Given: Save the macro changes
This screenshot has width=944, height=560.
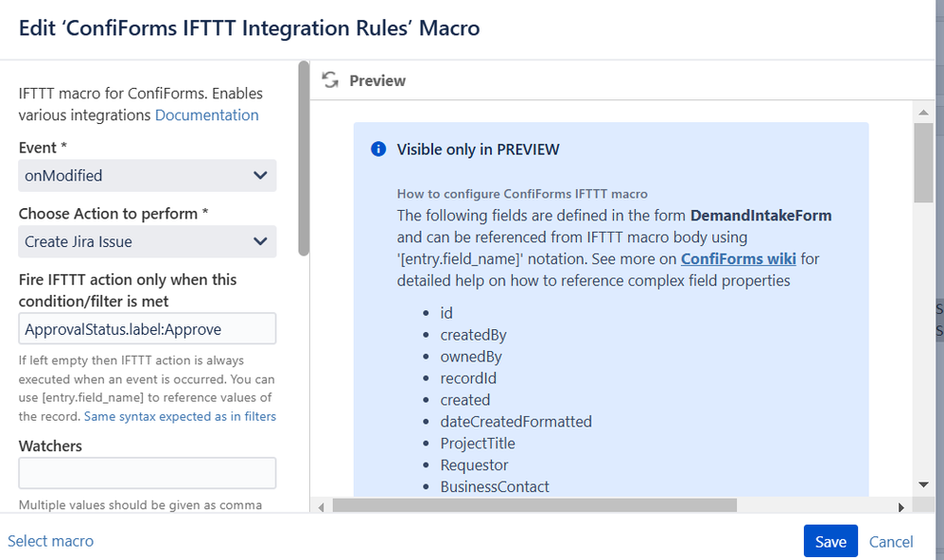Looking at the screenshot, I should (x=830, y=541).
